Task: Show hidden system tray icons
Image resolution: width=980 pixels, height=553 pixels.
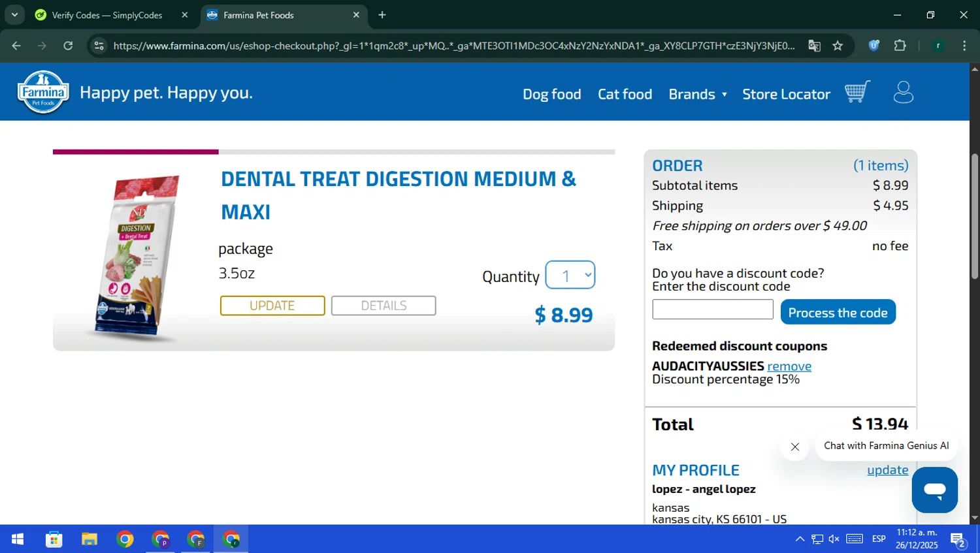Action: pyautogui.click(x=800, y=539)
